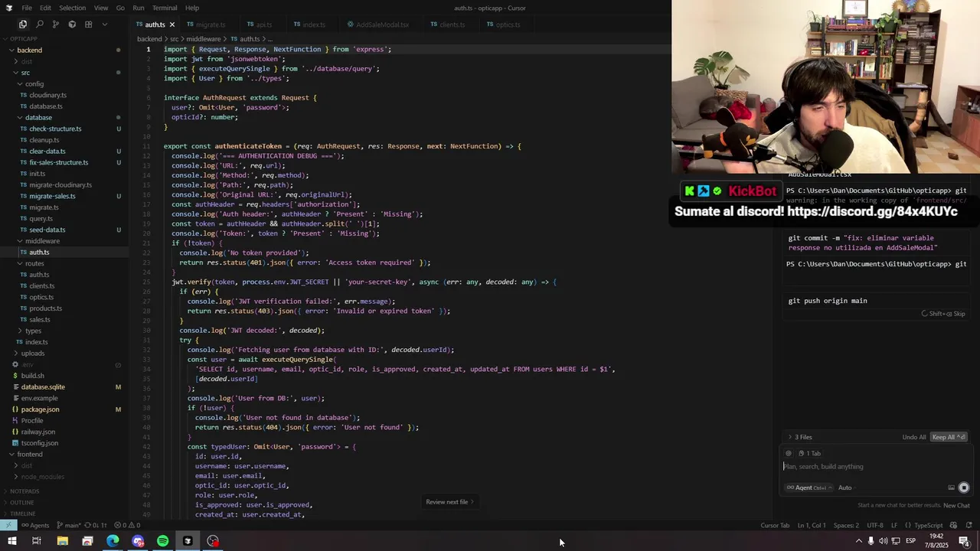
Task: Expand hidden activity bar views chevron
Action: [105, 24]
